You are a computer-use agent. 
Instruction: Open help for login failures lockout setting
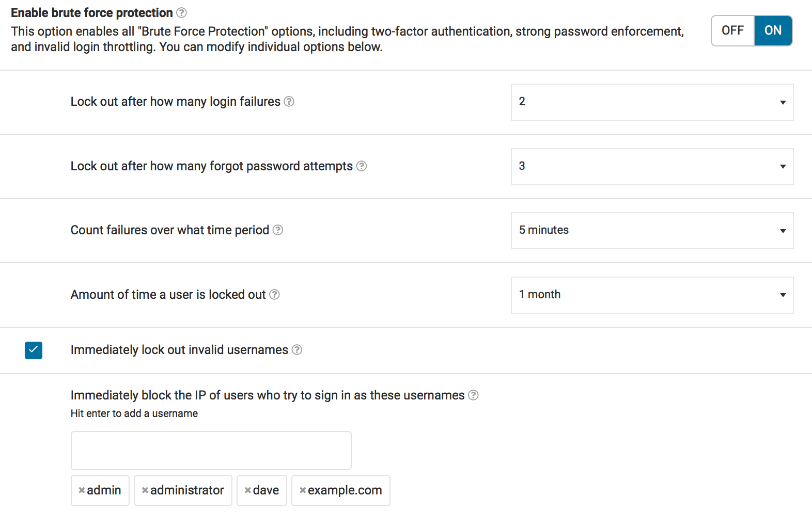(x=289, y=102)
